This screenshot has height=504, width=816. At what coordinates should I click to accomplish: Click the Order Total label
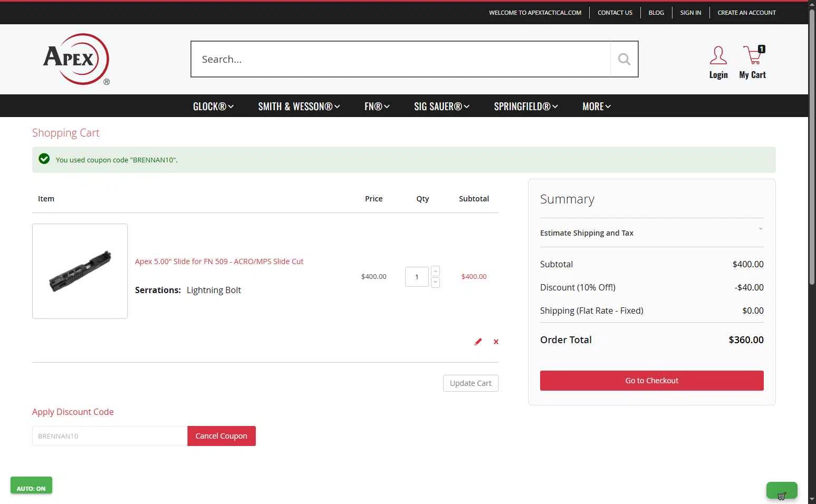[x=566, y=340]
